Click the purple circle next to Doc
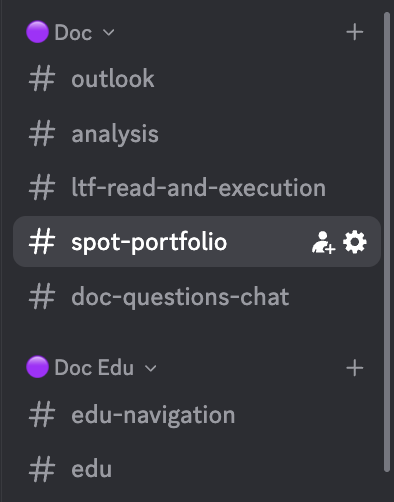The height and width of the screenshot is (502, 394). 38,32
